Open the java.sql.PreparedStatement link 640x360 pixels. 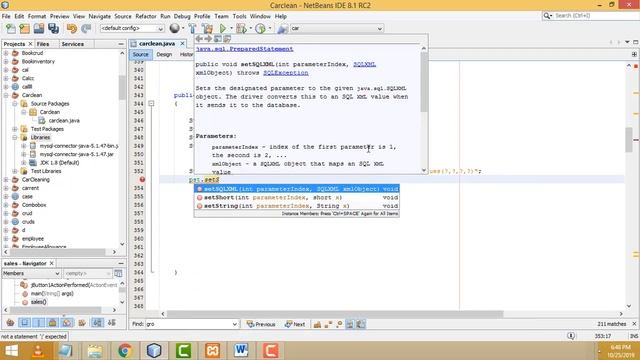(244, 49)
